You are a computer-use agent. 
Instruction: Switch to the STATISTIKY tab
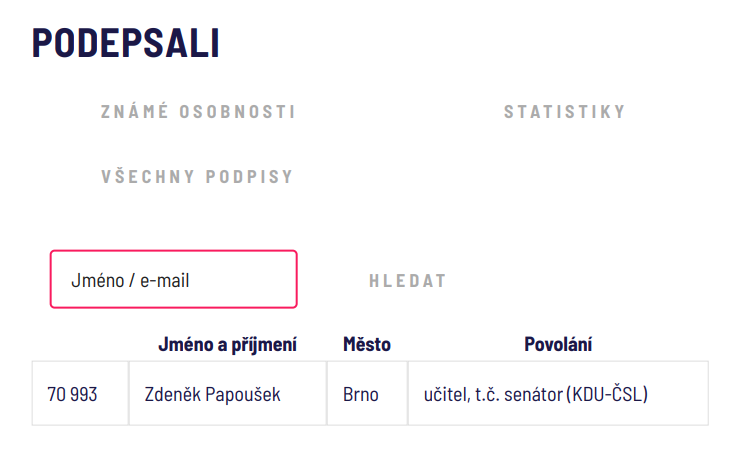coord(565,112)
